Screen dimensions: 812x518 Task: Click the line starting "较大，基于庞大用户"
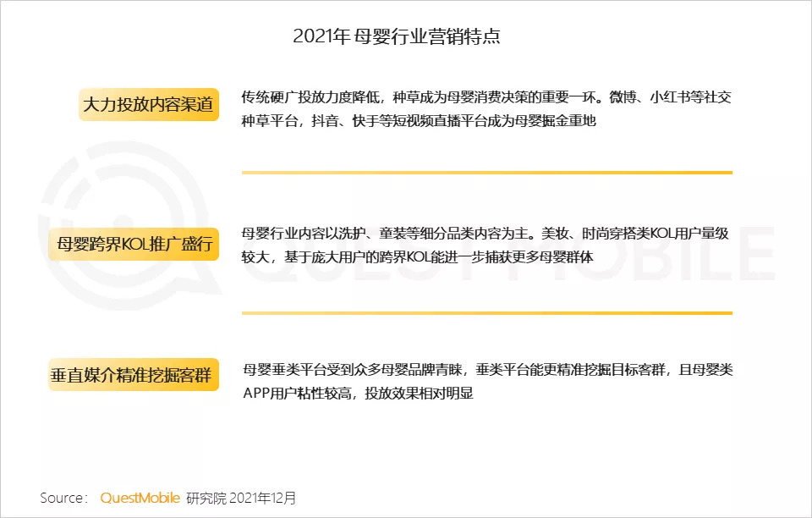(x=416, y=257)
